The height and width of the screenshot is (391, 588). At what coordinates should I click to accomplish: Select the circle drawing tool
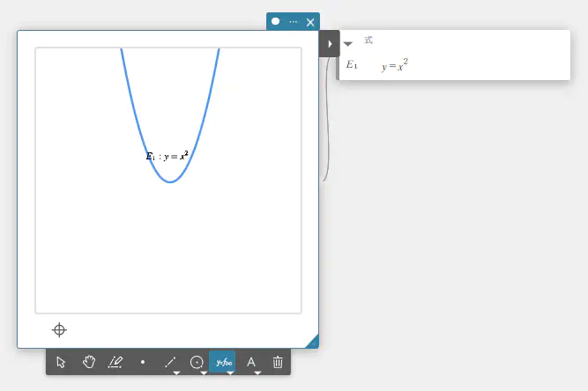coord(197,362)
